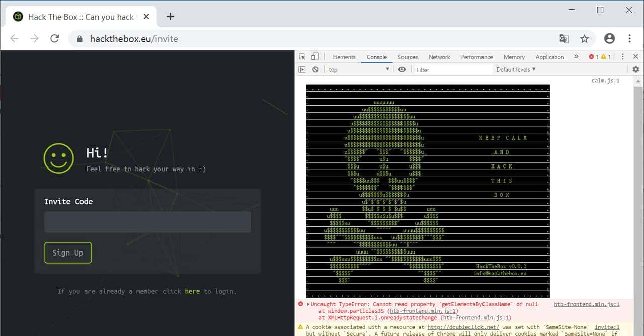This screenshot has height=336, width=644.
Task: Click inside the Invite Code field
Action: [x=147, y=222]
